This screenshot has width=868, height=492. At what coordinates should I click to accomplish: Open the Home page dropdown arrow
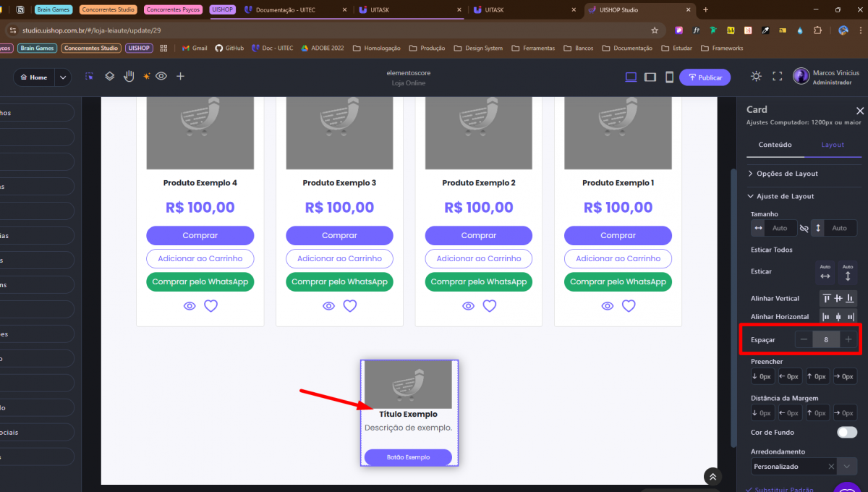(62, 77)
